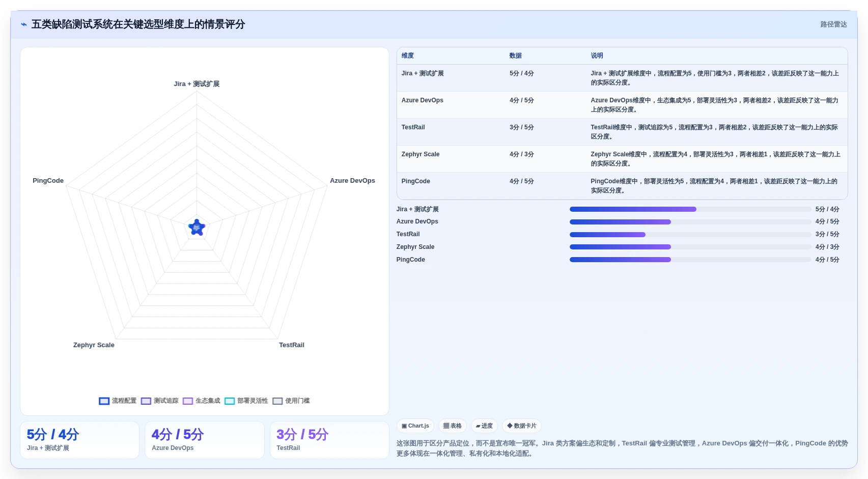Click the 3分 / 5分 value in TestRail table row
The image size is (868, 479).
coord(522,127)
